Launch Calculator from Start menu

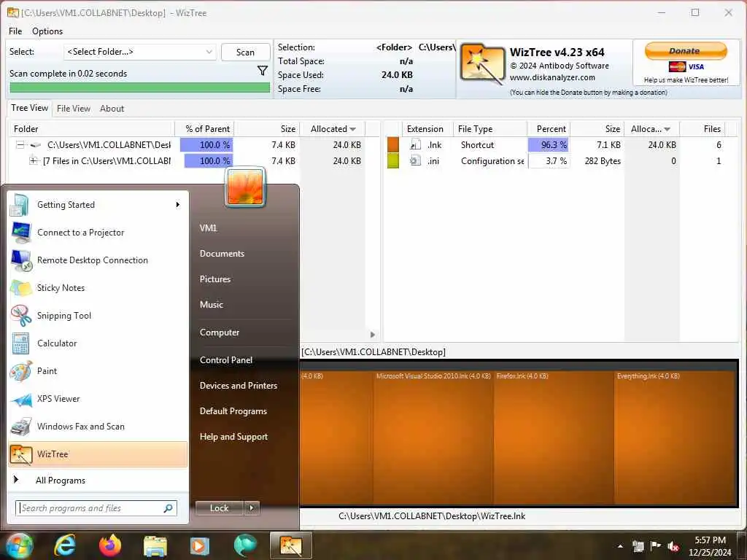[x=98, y=343]
